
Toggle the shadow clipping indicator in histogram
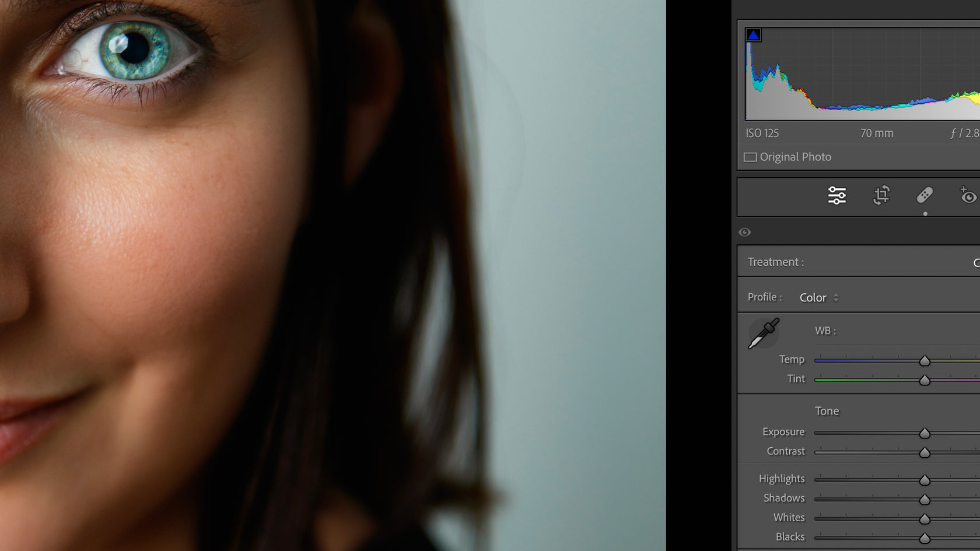[753, 35]
